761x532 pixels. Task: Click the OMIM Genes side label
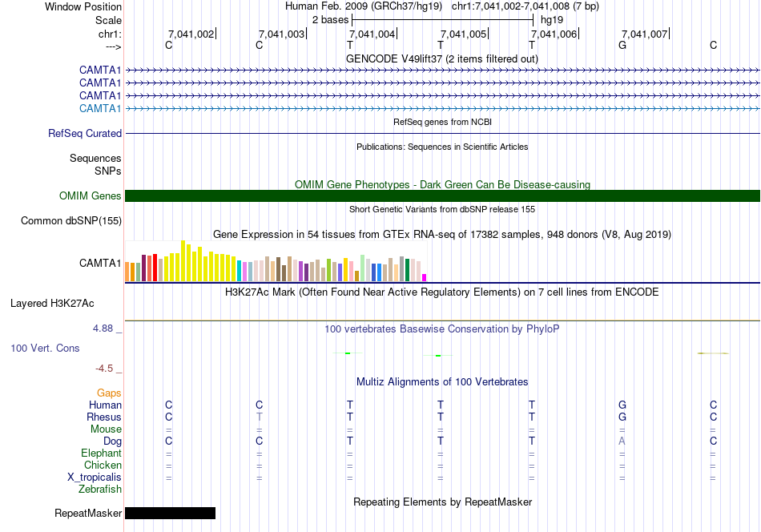pyautogui.click(x=91, y=195)
